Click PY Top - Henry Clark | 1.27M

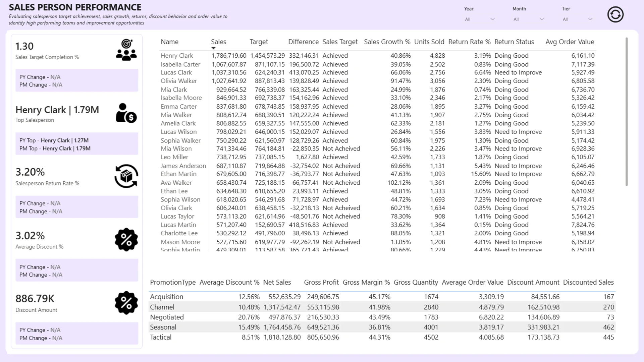pyautogui.click(x=54, y=140)
